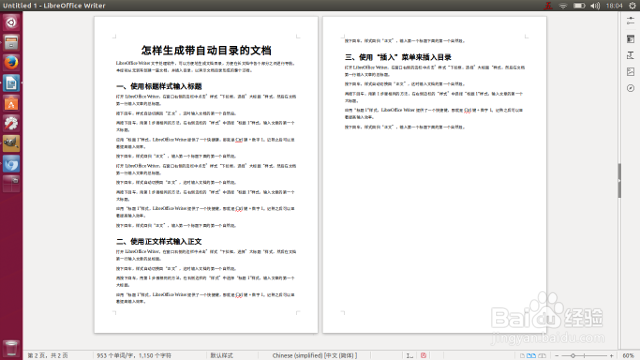Open the sound volume indicator
Viewport: 640px width, 360px height.
click(595, 5)
